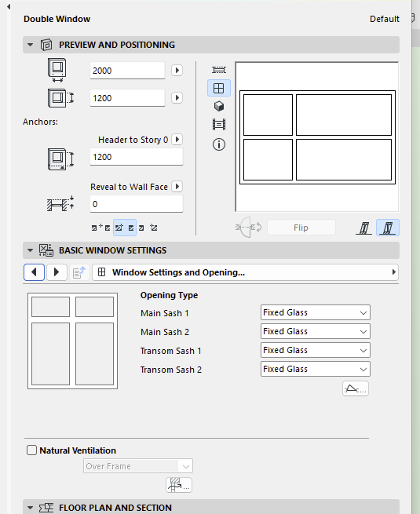Select the floor plan preview icon
Viewport: 420px width, 514px height.
(219, 70)
